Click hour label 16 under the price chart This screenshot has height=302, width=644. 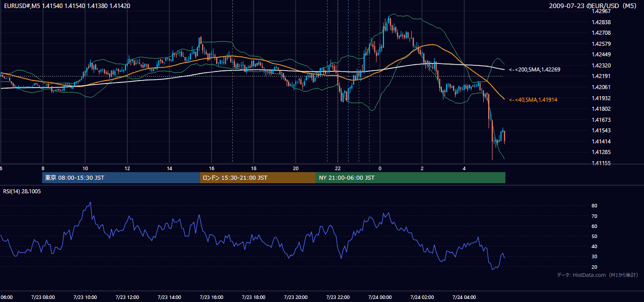(212, 168)
